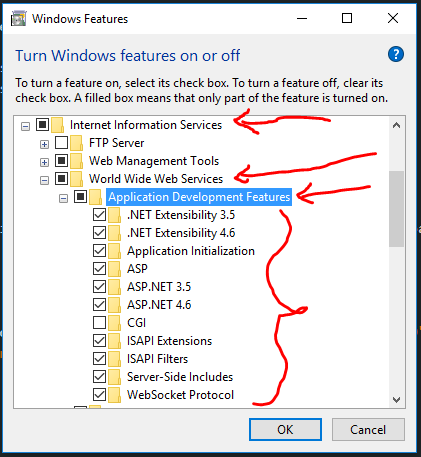
Task: Click the Web Management Tools folder icon
Action: pos(77,161)
